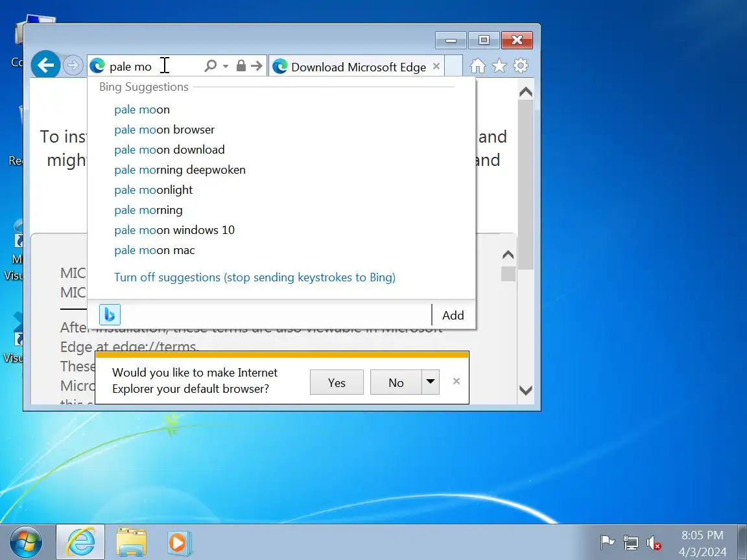Click the Edge favicon in address bar
Image resolution: width=747 pixels, height=560 pixels.
[x=97, y=65]
